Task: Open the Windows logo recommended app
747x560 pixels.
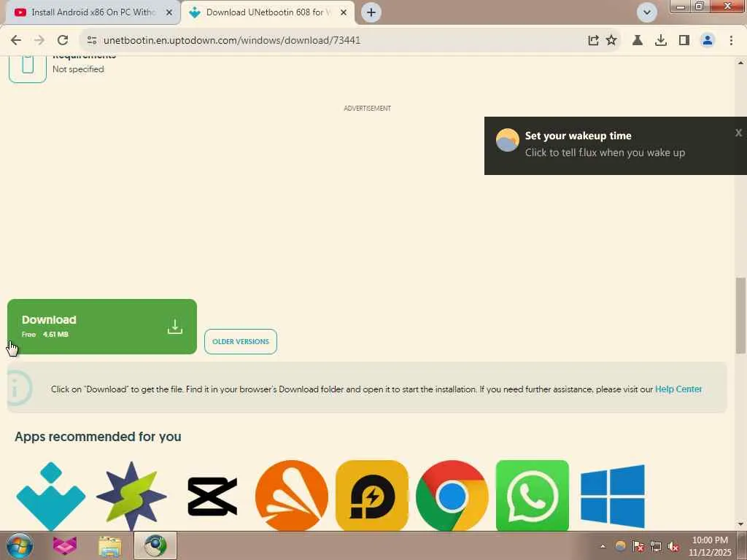Action: [613, 496]
